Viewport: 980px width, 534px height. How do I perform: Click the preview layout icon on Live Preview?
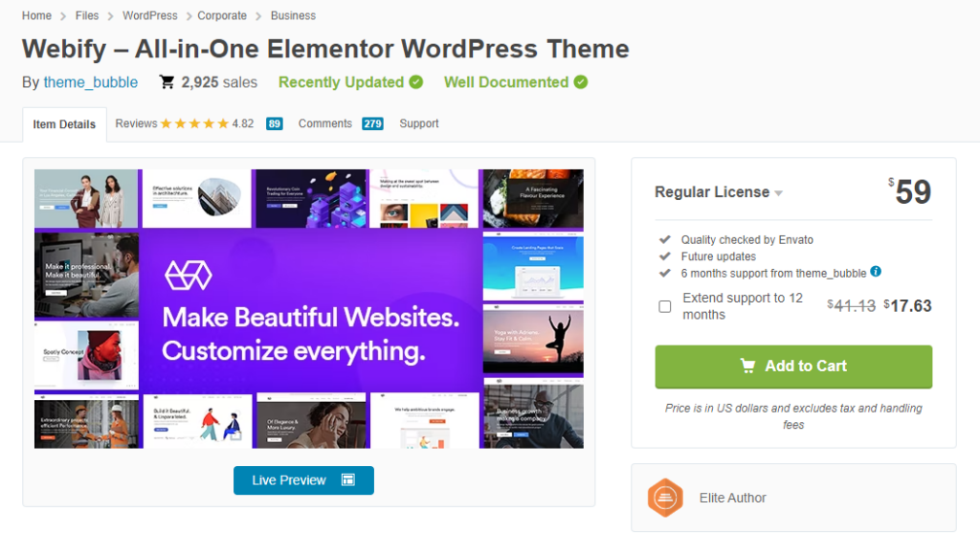348,480
